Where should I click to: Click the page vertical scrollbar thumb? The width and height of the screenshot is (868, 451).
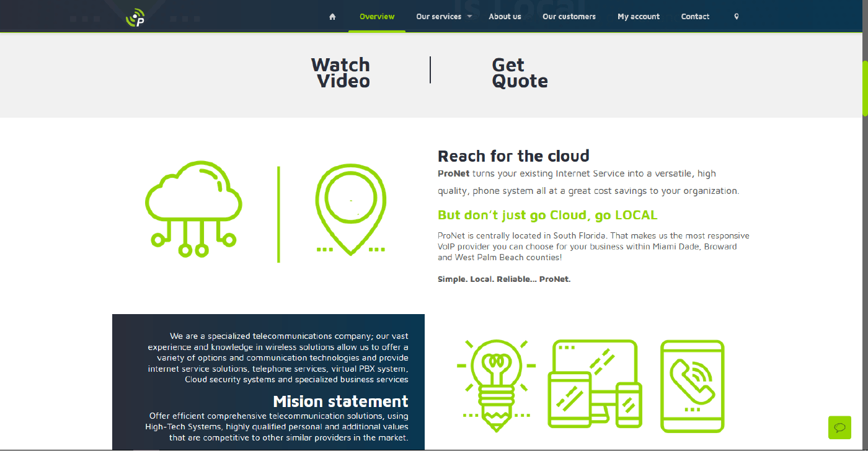[x=865, y=88]
